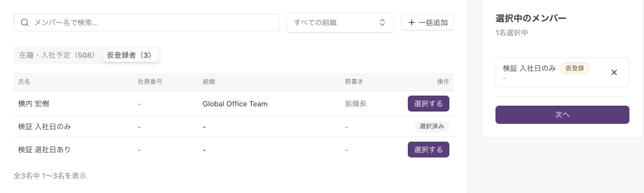Select the 仮登録者（3）tab

click(131, 55)
